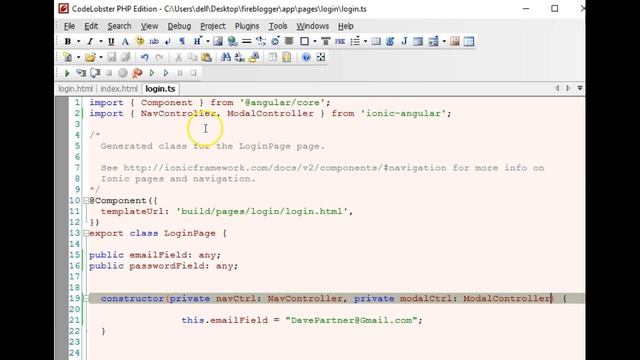
Task: Click 'passwordField' on line 16
Action: tap(167, 266)
